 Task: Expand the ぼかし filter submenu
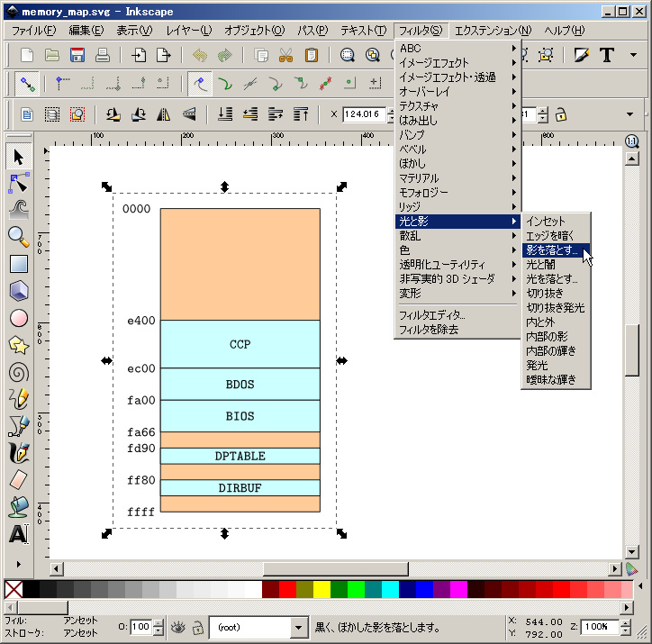point(457,163)
